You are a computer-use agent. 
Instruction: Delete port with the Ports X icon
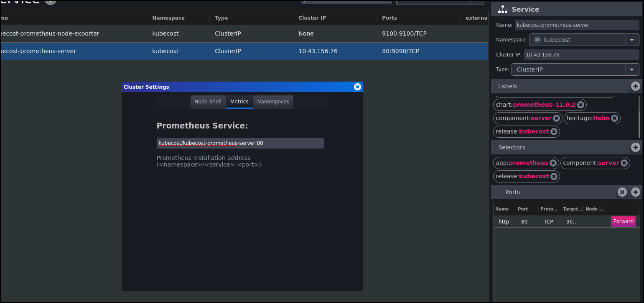(622, 192)
